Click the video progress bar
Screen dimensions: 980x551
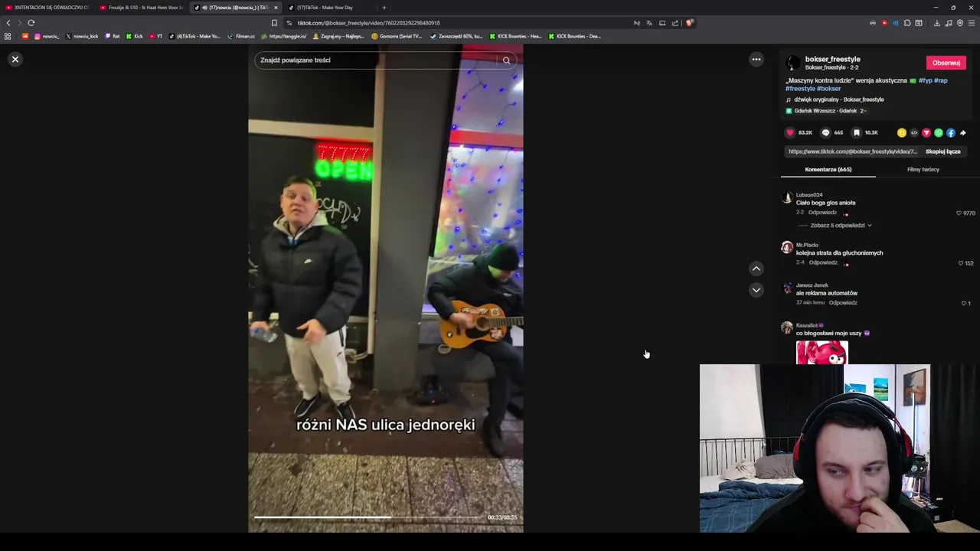[x=370, y=517]
